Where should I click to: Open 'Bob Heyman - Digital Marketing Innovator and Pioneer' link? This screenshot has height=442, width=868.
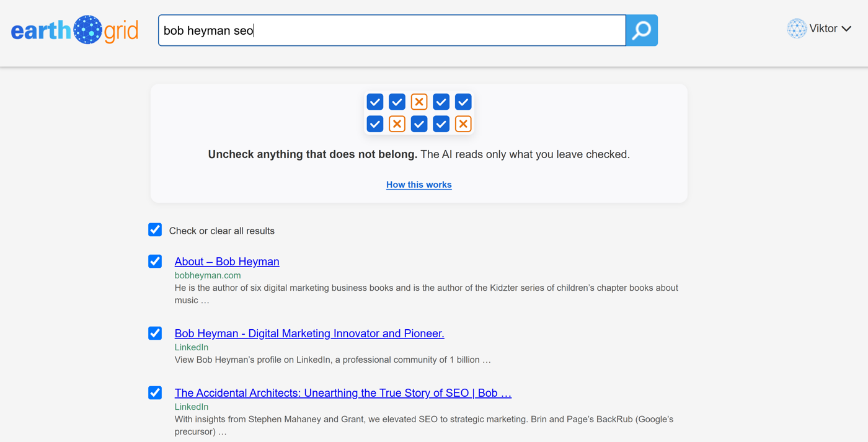[x=309, y=334]
